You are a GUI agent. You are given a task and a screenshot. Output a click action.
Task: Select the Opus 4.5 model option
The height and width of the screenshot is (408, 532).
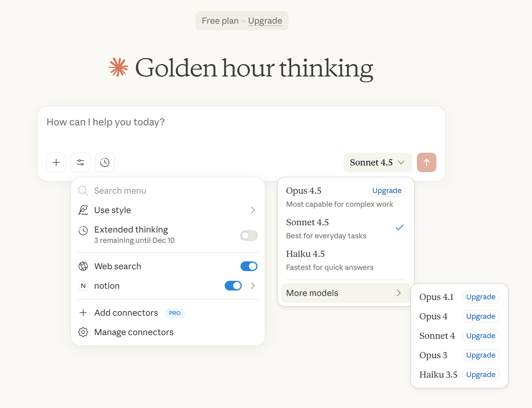click(x=346, y=197)
